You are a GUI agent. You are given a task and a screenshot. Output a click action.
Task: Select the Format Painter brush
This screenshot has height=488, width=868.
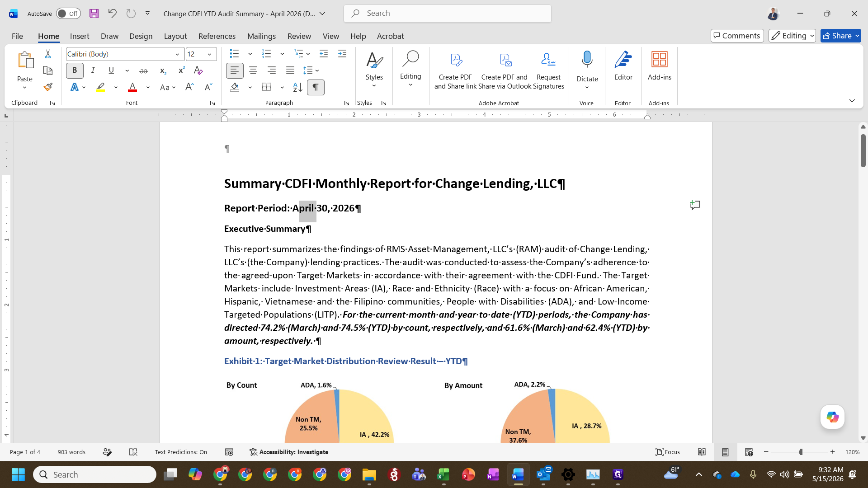(48, 87)
